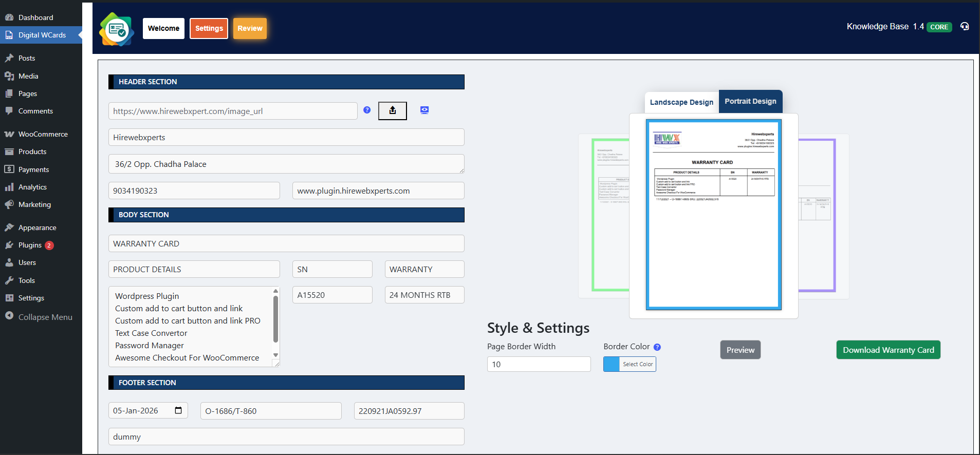
Task: Click the headset support icon
Action: 965,27
